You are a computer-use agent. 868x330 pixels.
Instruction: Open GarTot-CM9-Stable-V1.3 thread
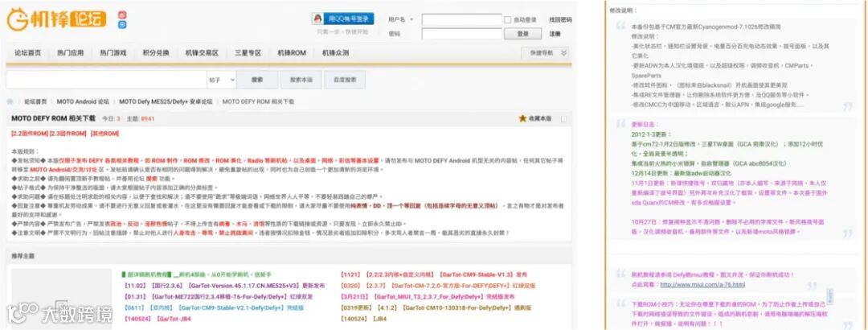(x=435, y=274)
